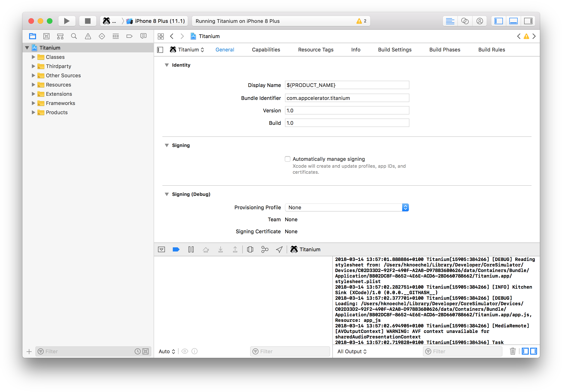The height and width of the screenshot is (392, 562).
Task: Open the related items grid icon
Action: click(161, 36)
